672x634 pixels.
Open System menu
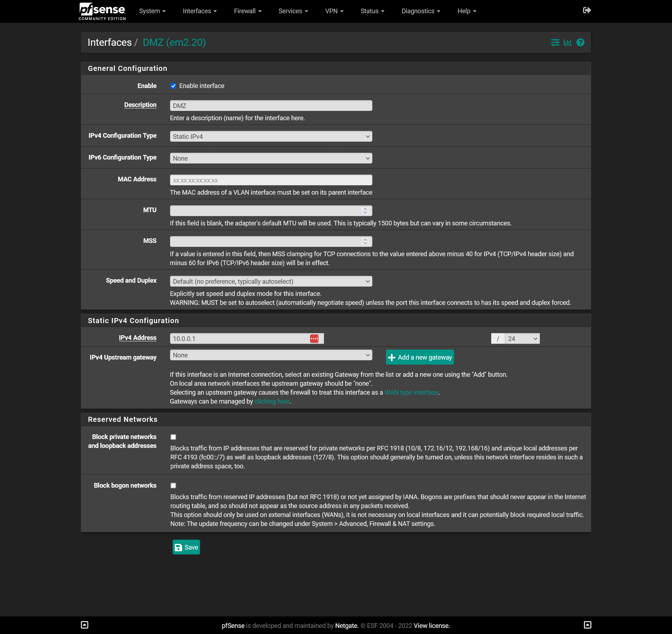(x=153, y=11)
